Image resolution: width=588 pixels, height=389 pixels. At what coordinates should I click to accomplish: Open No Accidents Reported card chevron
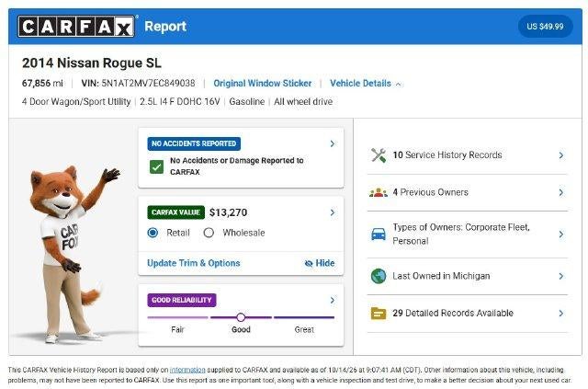[333, 143]
